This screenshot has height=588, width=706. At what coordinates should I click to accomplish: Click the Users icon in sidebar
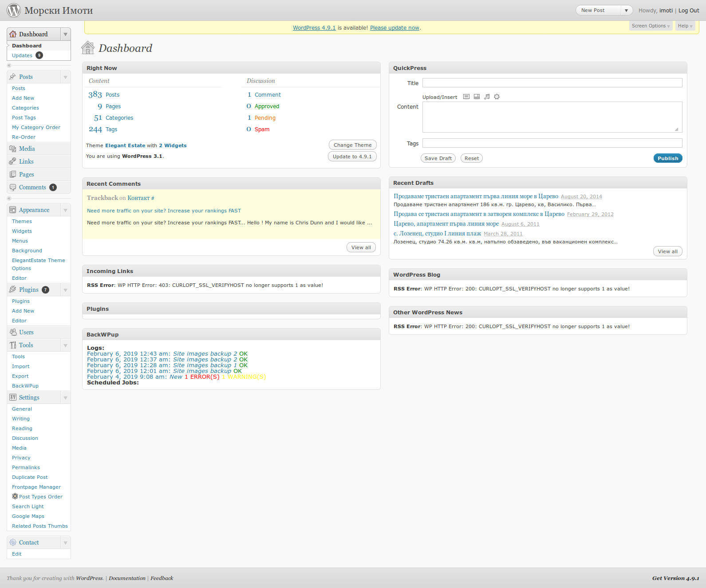click(x=13, y=332)
